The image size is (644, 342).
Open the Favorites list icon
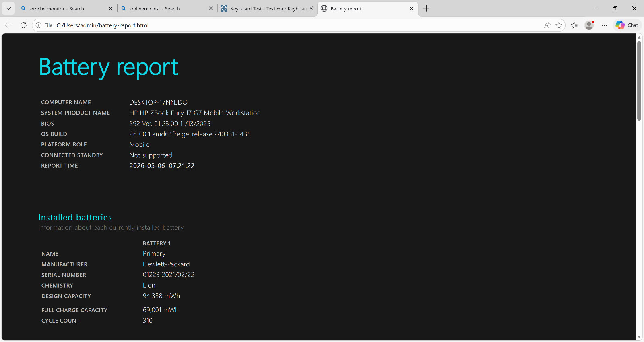coord(574,25)
